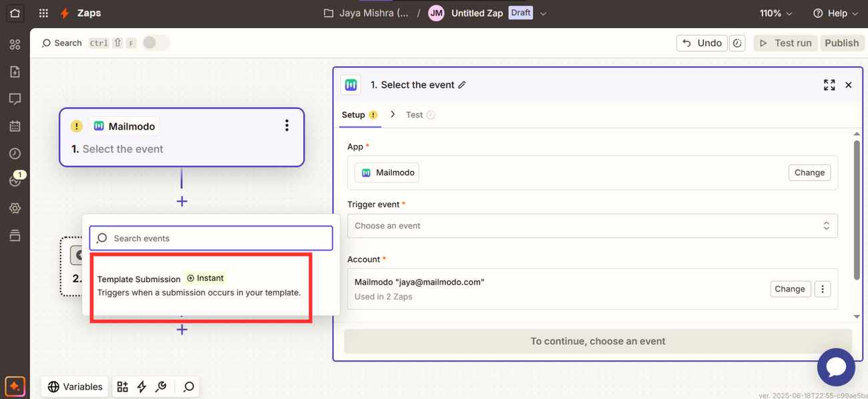
Task: Open Zap details file icon in sidebar
Action: [x=15, y=72]
